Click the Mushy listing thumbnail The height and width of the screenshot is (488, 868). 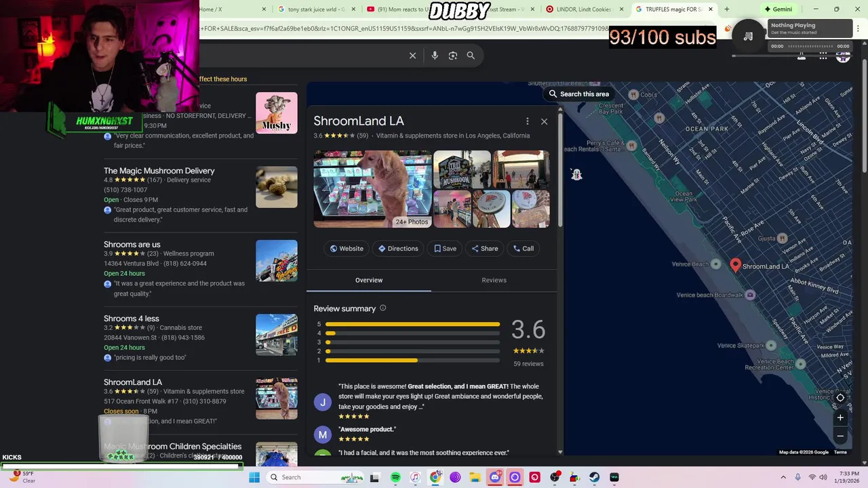277,113
